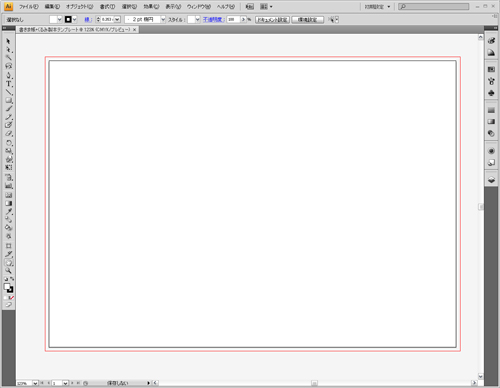The height and width of the screenshot is (388, 500).
Task: Select the Line Segment tool
Action: (9, 92)
